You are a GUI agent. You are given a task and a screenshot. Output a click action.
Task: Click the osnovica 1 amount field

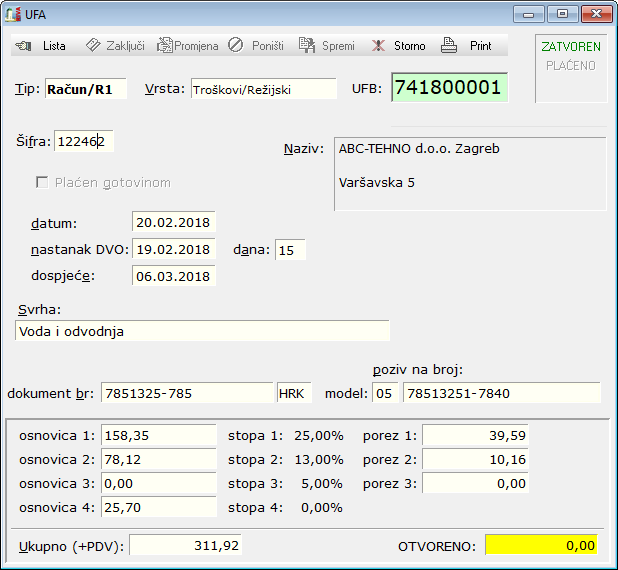pyautogui.click(x=172, y=435)
